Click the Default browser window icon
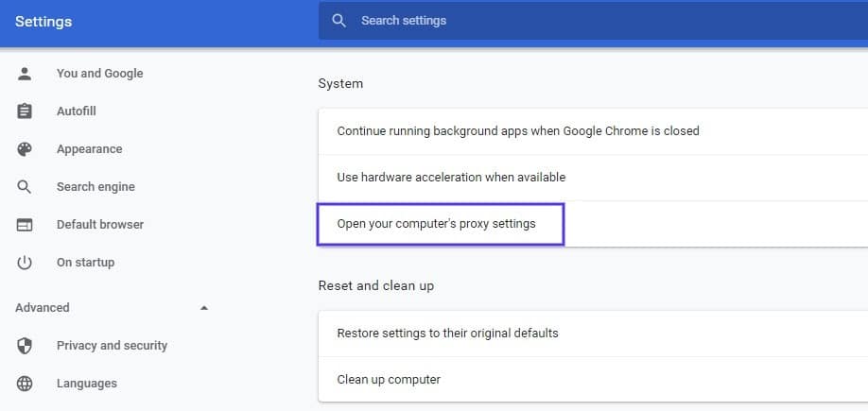 [x=25, y=225]
